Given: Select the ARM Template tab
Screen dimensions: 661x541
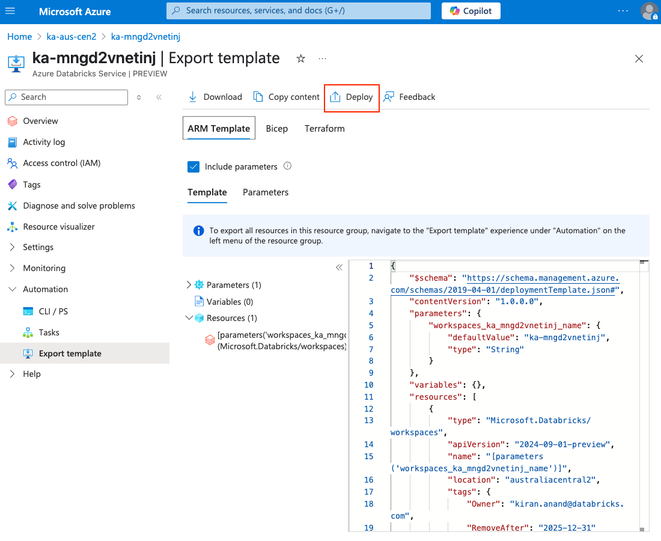Looking at the screenshot, I should [219, 128].
